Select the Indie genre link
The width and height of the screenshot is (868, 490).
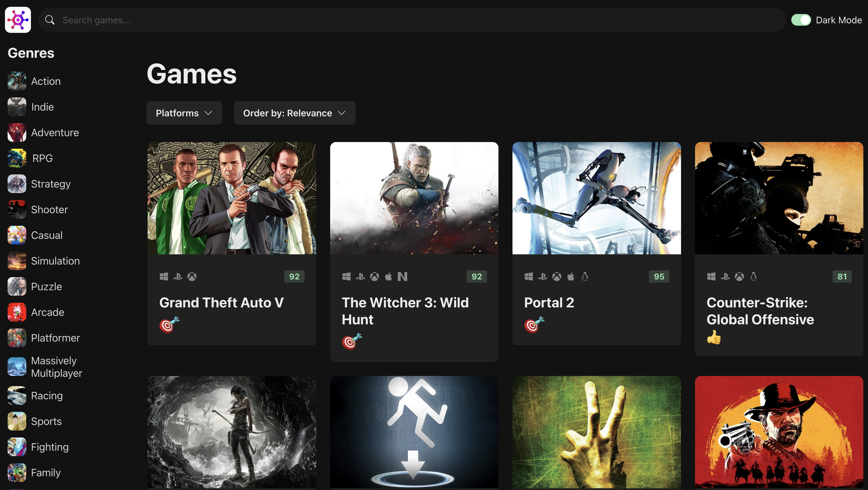[x=43, y=107]
